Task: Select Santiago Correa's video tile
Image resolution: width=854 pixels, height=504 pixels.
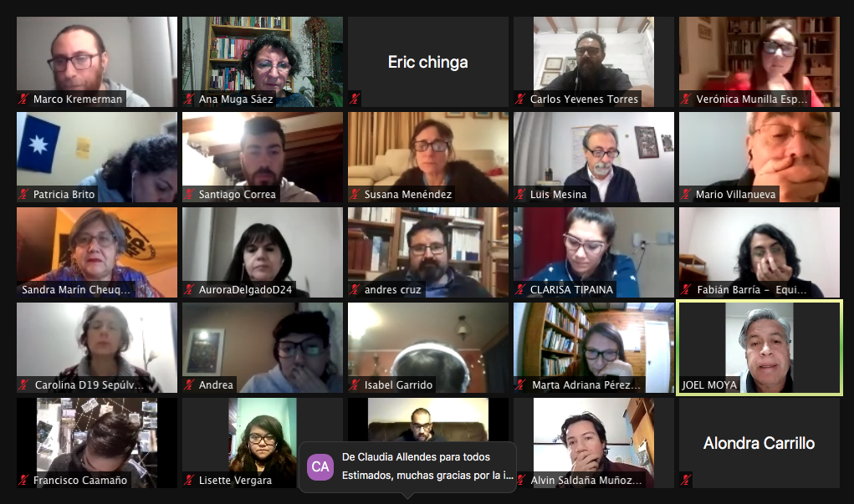Action: pyautogui.click(x=263, y=157)
